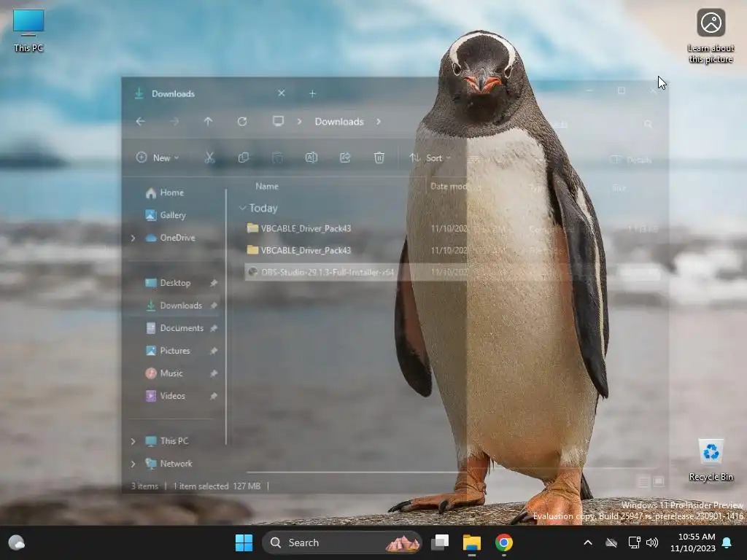
Task: Open the Sort options dropdown
Action: [x=430, y=157]
